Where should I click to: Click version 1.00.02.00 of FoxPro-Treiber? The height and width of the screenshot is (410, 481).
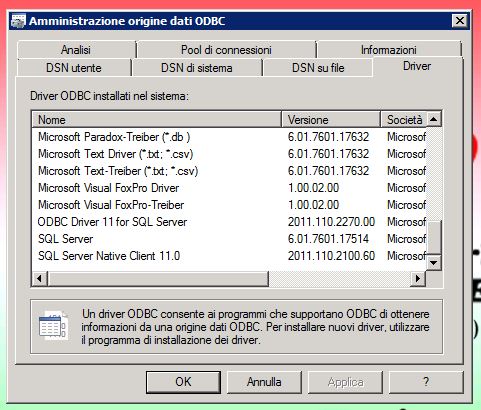click(x=314, y=205)
